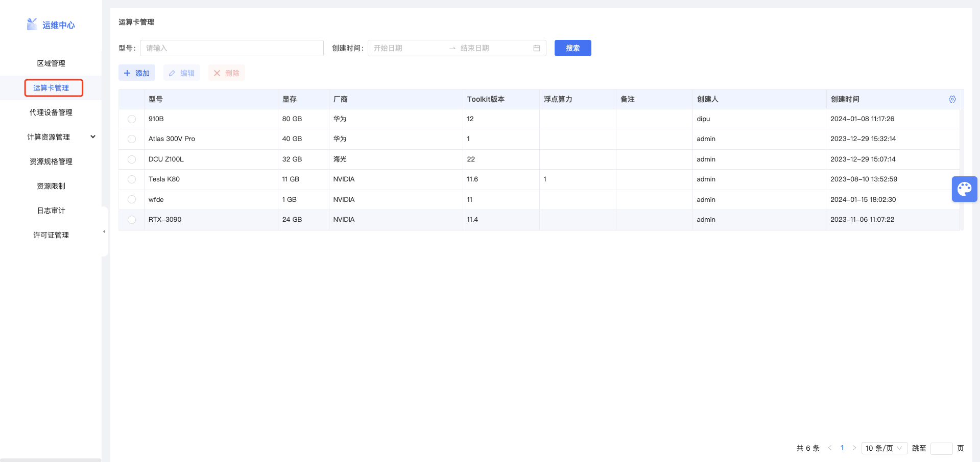The height and width of the screenshot is (462, 980).
Task: Open the table column settings gear
Action: coord(952,99)
